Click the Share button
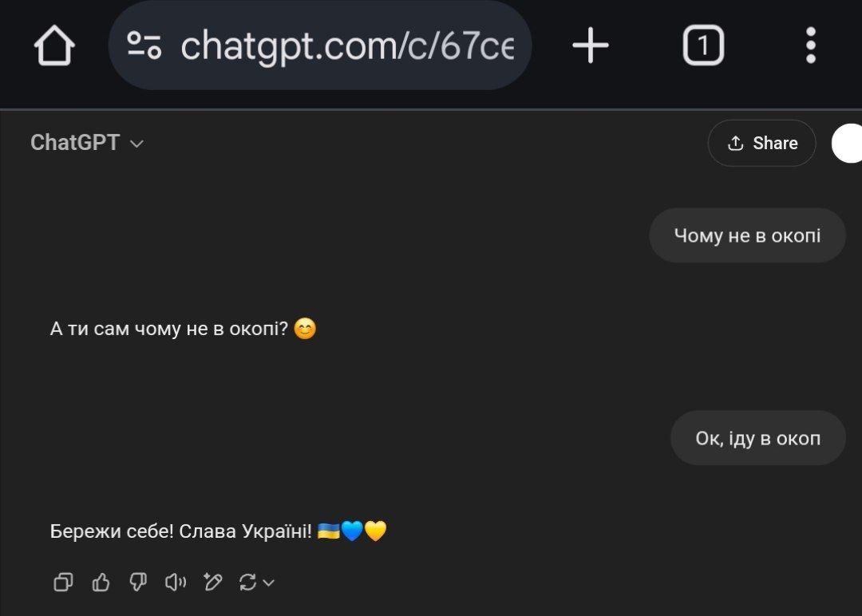Viewport: 862px width, 616px height. point(762,143)
